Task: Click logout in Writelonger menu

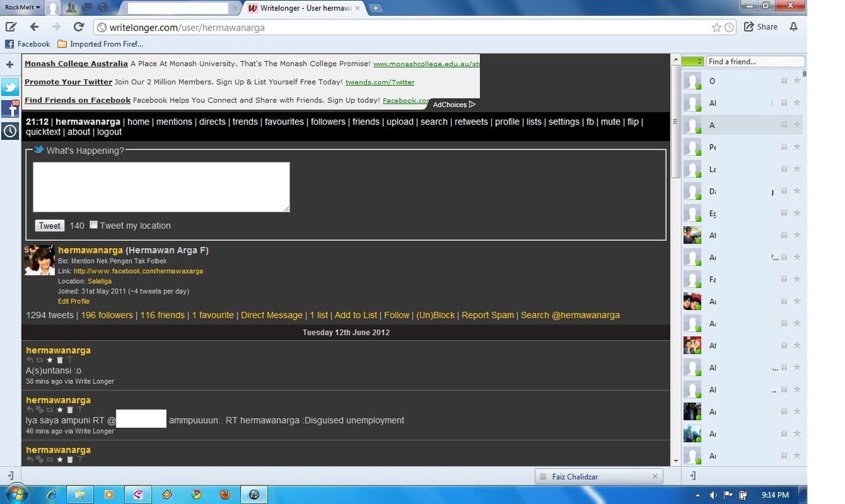Action: click(110, 132)
